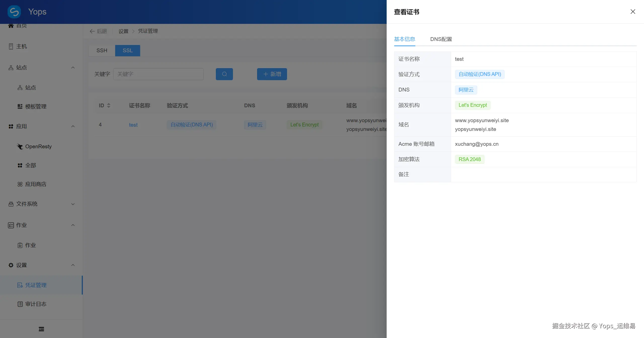Collapse the 应用 sidebar section
Viewport: 644px width, 338px height.
(73, 126)
